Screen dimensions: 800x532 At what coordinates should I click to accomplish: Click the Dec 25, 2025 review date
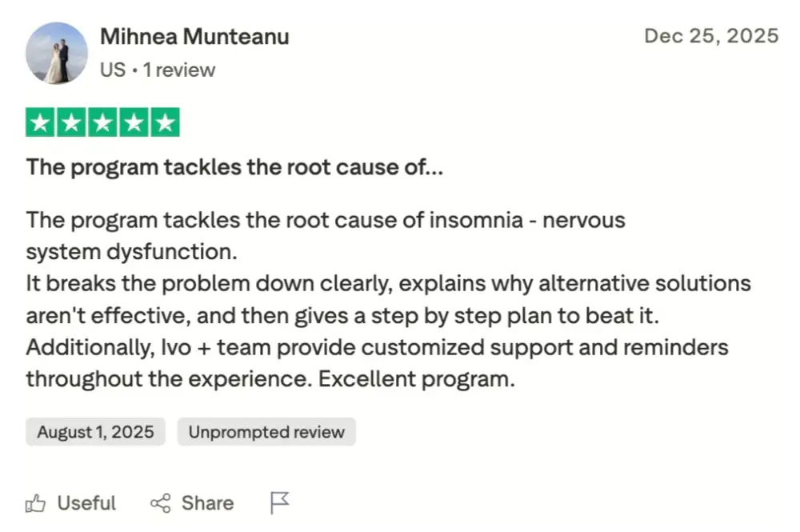(x=710, y=36)
